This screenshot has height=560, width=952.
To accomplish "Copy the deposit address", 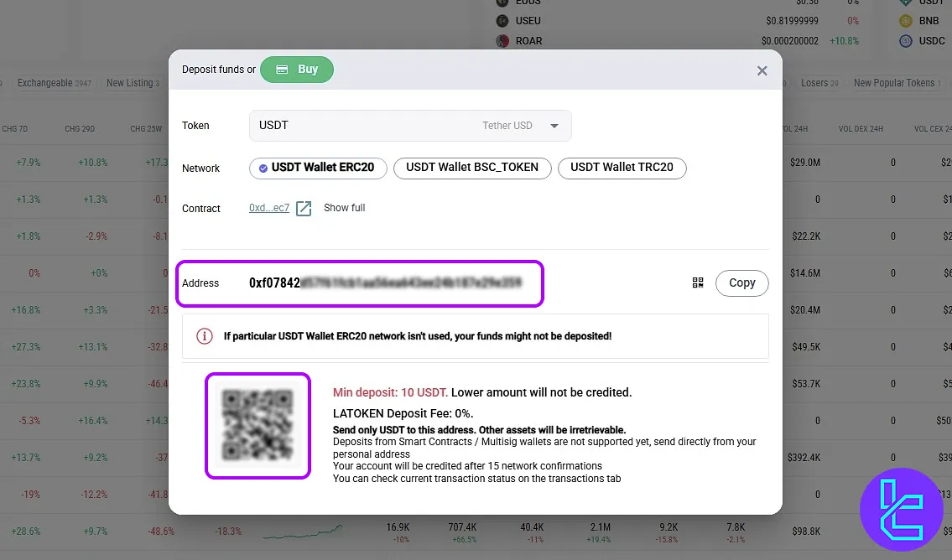I will 742,283.
